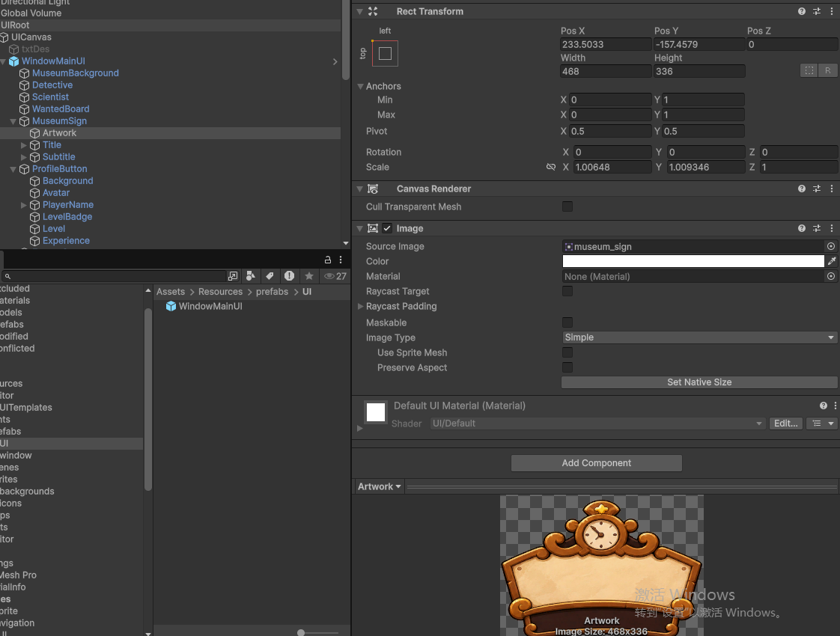Click the Add Component button

point(596,463)
